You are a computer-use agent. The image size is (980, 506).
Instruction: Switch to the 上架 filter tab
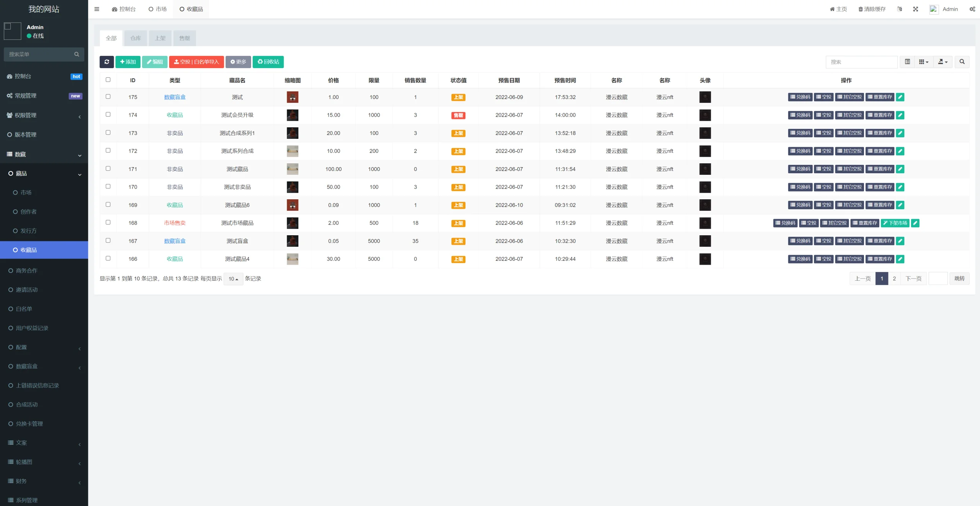[x=160, y=38]
